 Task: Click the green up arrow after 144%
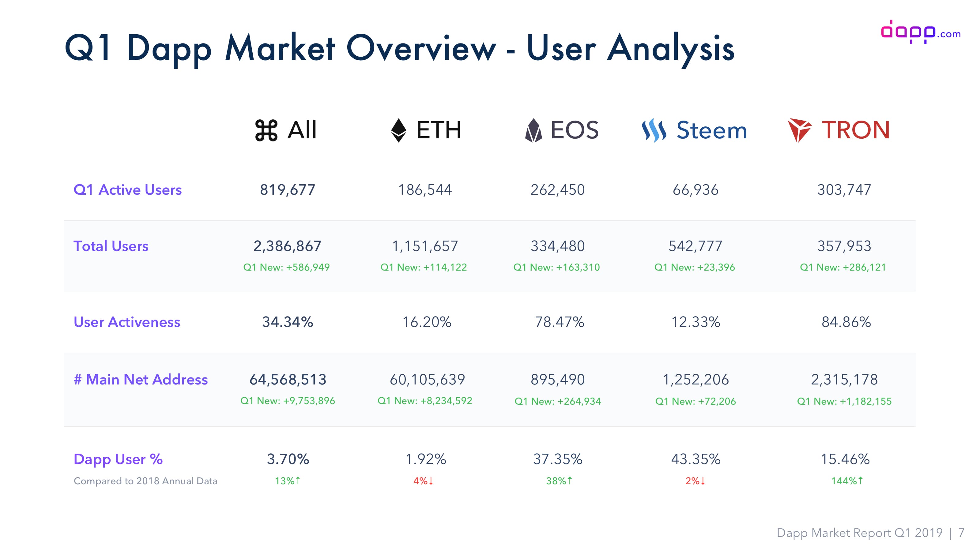[860, 480]
